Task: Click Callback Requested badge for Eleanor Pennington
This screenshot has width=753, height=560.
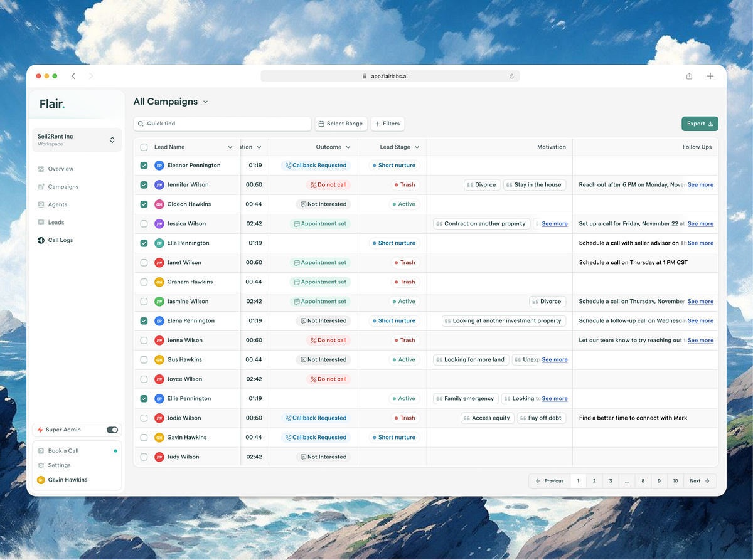Action: [x=316, y=166]
